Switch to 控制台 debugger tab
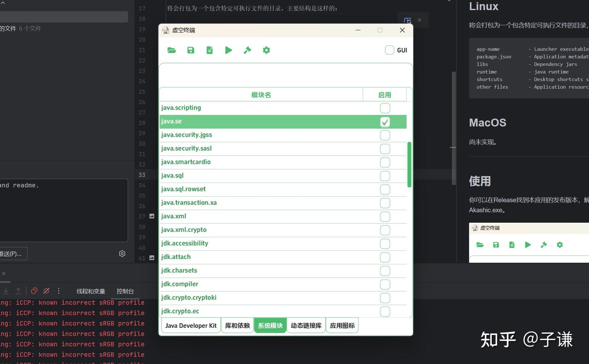 [125, 291]
